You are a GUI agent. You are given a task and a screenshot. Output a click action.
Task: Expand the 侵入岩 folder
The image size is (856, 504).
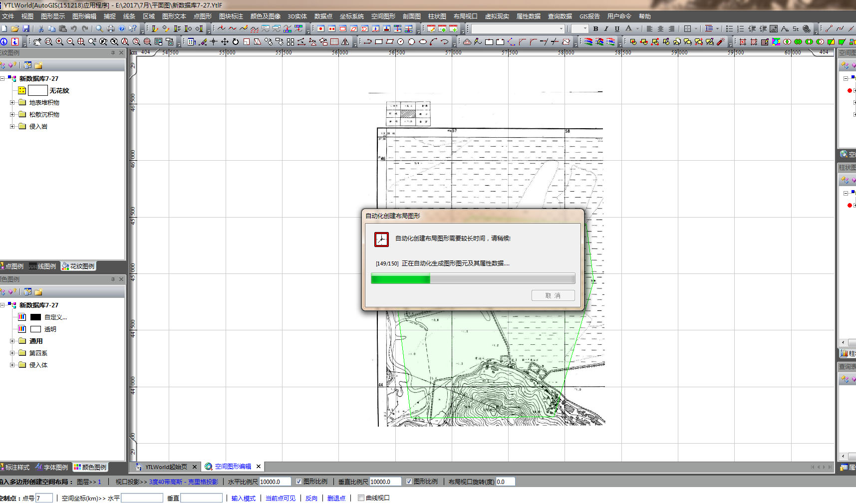12,126
